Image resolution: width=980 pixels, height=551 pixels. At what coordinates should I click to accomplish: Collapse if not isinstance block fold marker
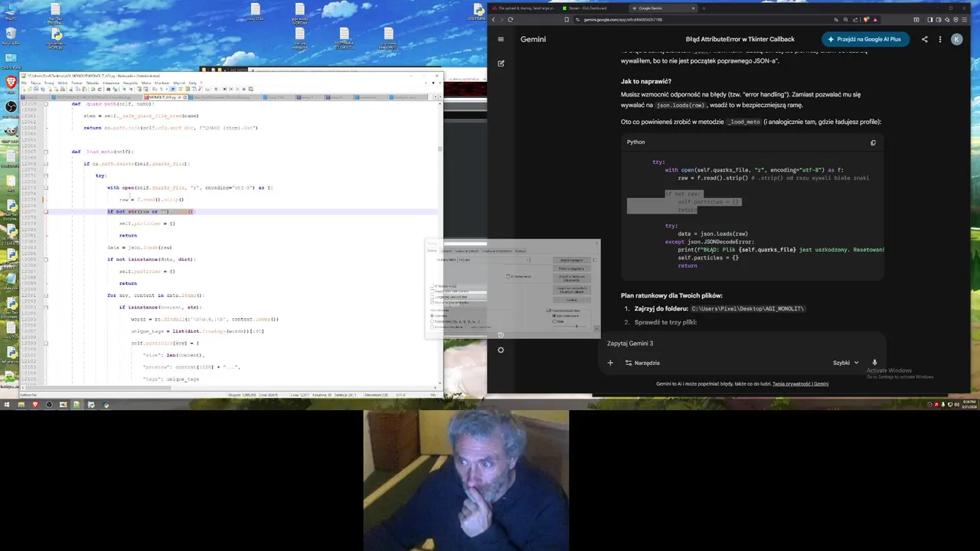point(45,259)
